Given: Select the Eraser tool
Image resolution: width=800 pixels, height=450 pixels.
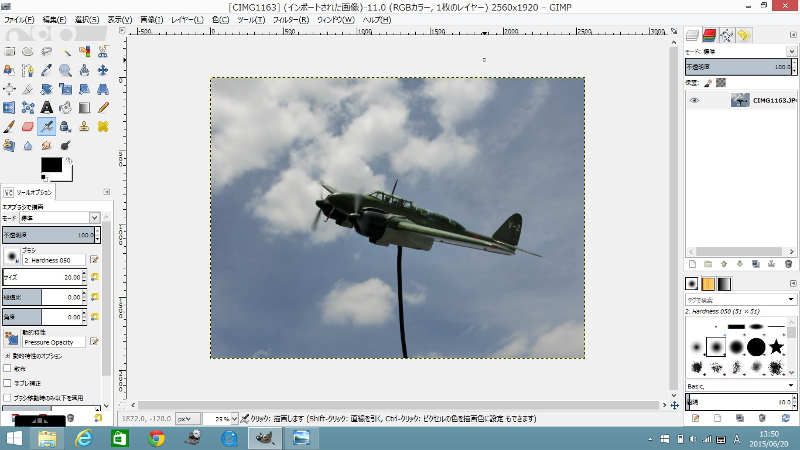Looking at the screenshot, I should coord(27,127).
